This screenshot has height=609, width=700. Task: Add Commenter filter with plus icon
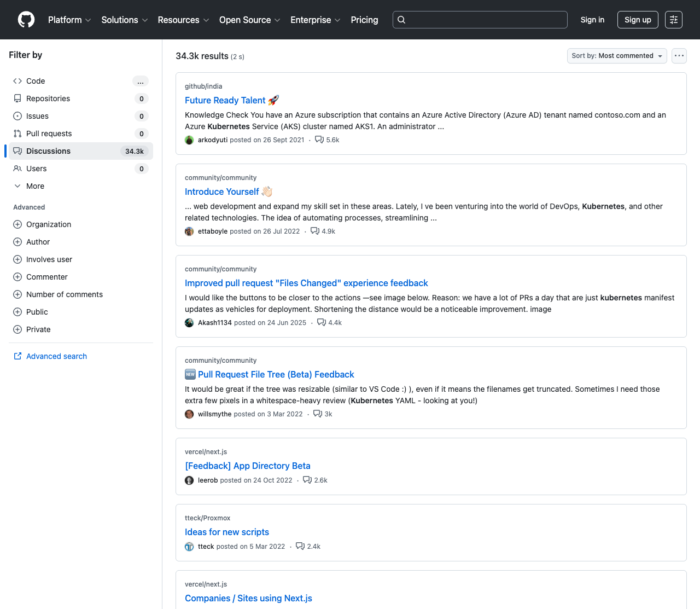pyautogui.click(x=17, y=277)
